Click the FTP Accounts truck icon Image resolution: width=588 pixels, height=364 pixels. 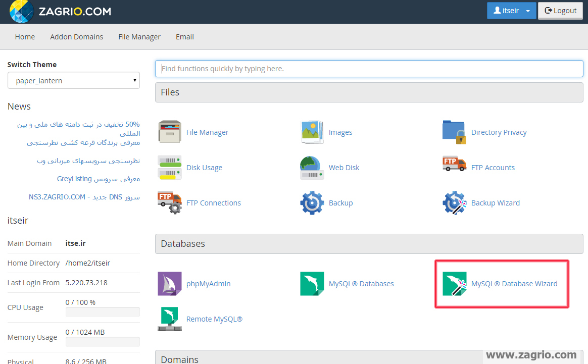[455, 164]
